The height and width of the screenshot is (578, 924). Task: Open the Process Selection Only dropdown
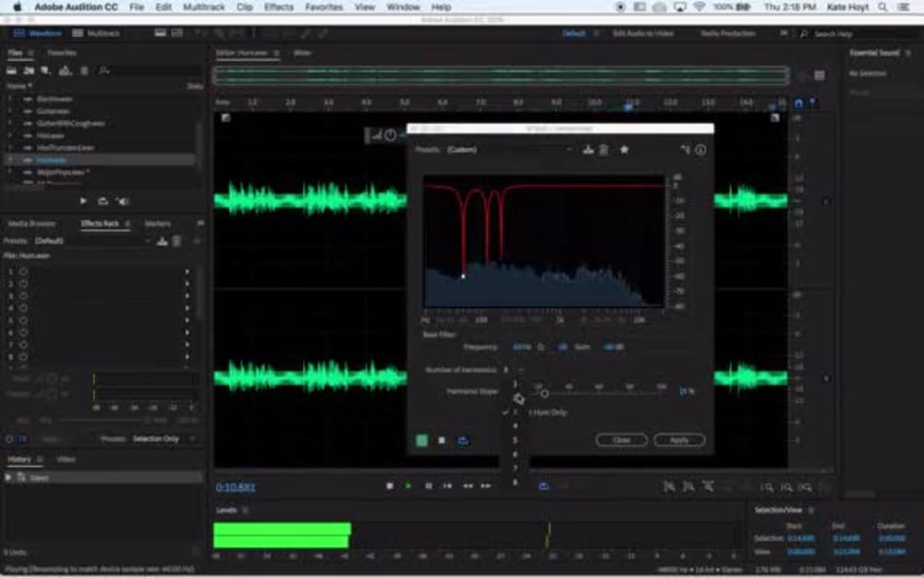click(x=164, y=439)
